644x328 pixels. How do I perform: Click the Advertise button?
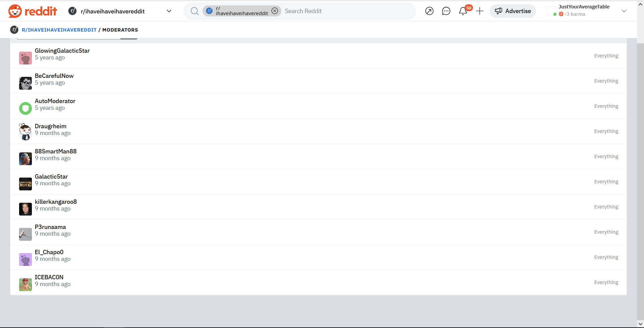(x=513, y=11)
